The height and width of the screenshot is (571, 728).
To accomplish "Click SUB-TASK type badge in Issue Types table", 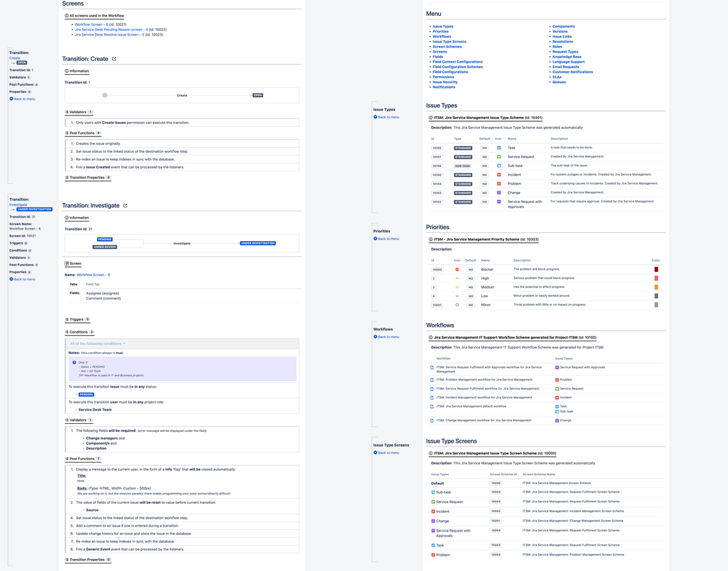I will [x=463, y=166].
